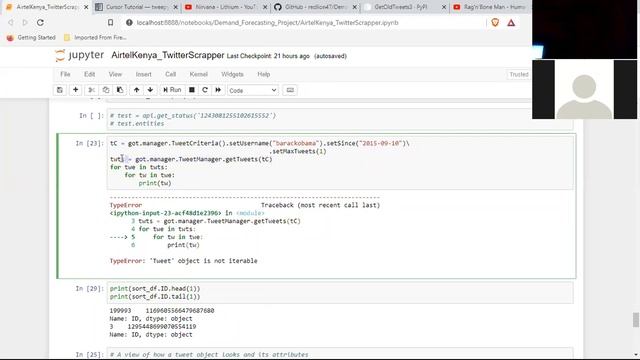Interrupt the kernel stop icon
Image resolution: width=640 pixels, height=360 pixels.
191,90
